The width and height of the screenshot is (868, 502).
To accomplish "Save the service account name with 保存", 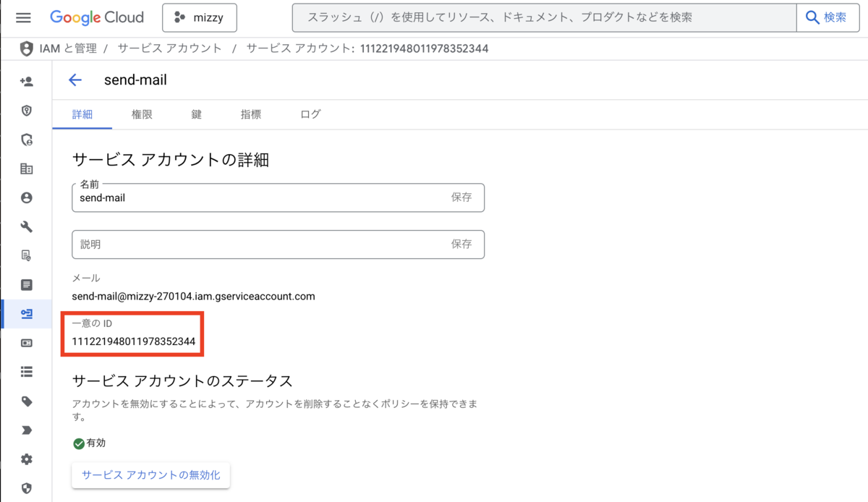I will pyautogui.click(x=462, y=197).
